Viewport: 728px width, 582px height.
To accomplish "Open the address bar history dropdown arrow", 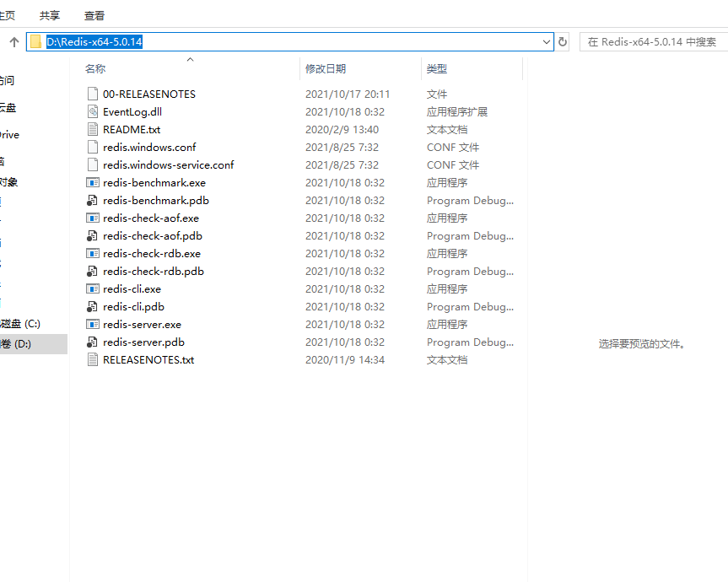I will coord(546,42).
